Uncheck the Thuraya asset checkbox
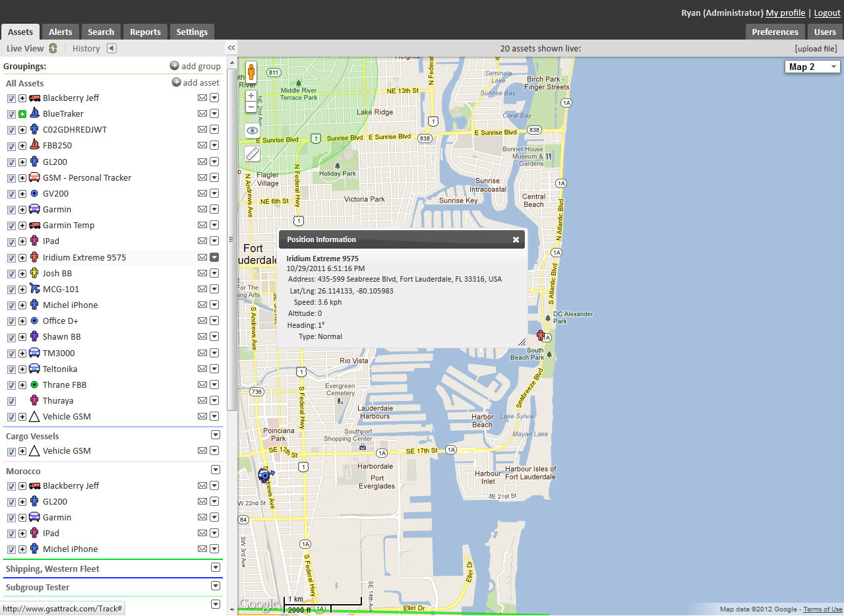 (x=11, y=401)
